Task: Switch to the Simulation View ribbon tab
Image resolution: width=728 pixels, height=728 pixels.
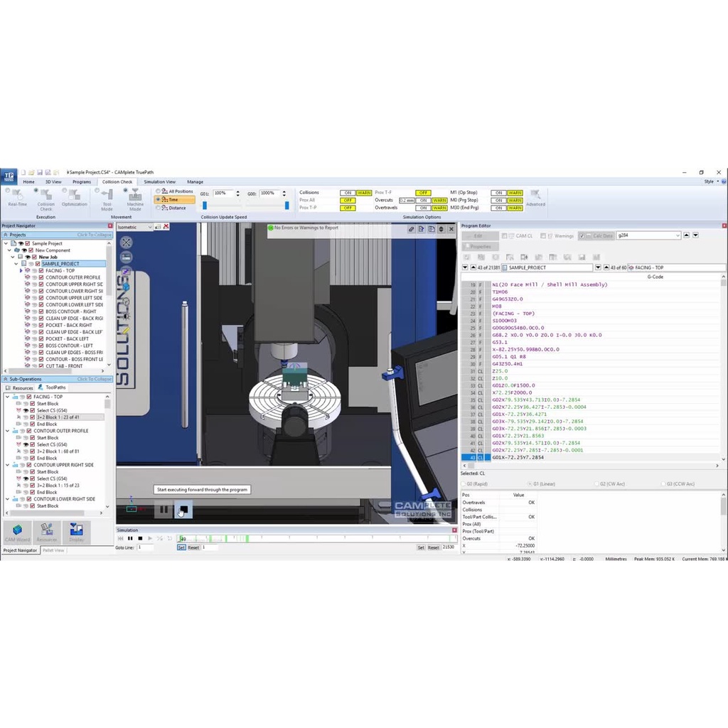Action: (159, 182)
